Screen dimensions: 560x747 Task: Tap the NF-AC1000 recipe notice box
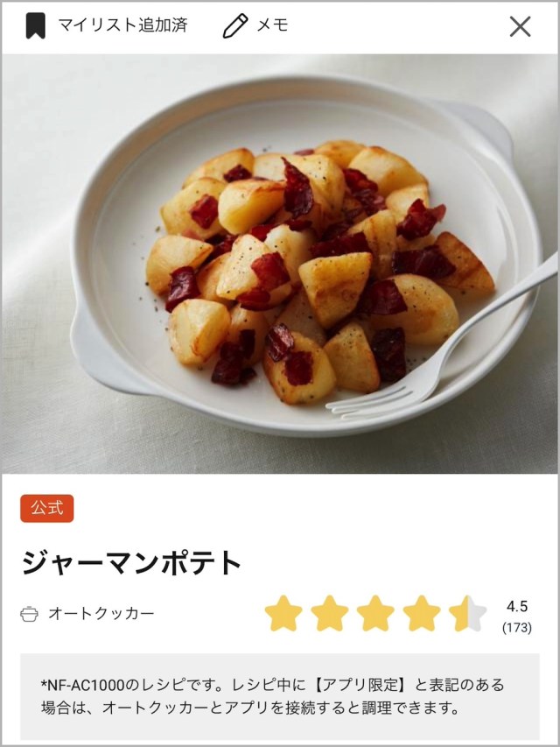(x=280, y=696)
